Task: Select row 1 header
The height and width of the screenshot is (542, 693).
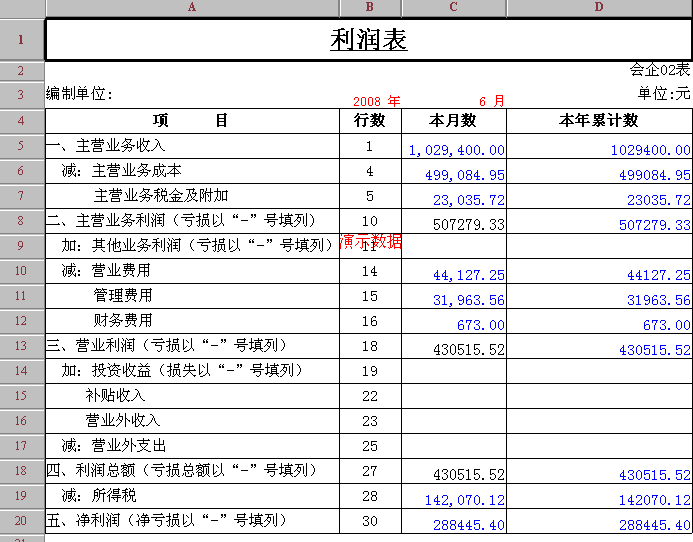Action: 22,39
